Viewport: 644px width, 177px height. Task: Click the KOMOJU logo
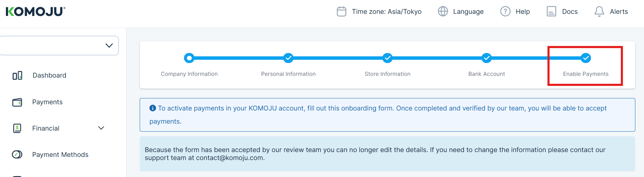click(x=35, y=11)
